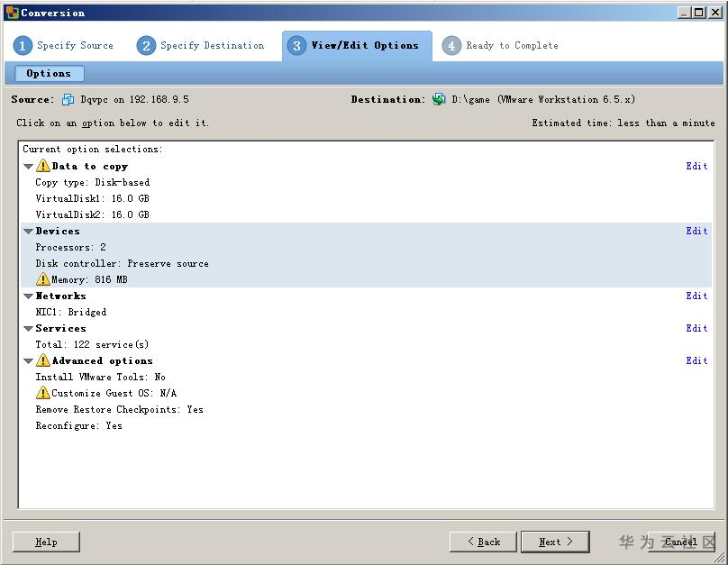
Task: Edit the Data to copy settings
Action: pyautogui.click(x=696, y=166)
